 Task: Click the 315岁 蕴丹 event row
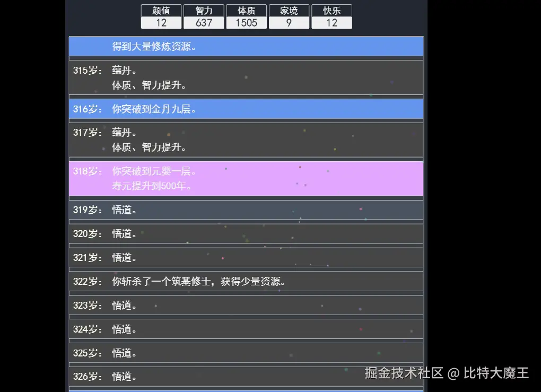click(246, 77)
